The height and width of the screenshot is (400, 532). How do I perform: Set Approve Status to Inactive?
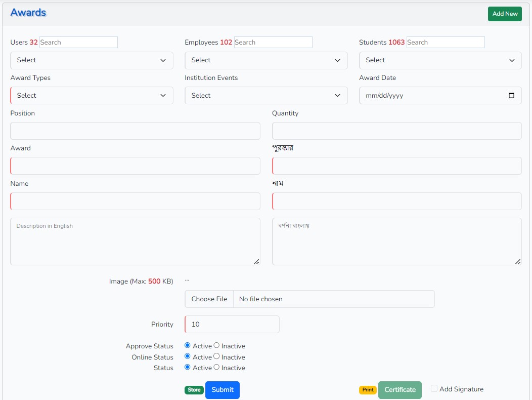[216, 345]
